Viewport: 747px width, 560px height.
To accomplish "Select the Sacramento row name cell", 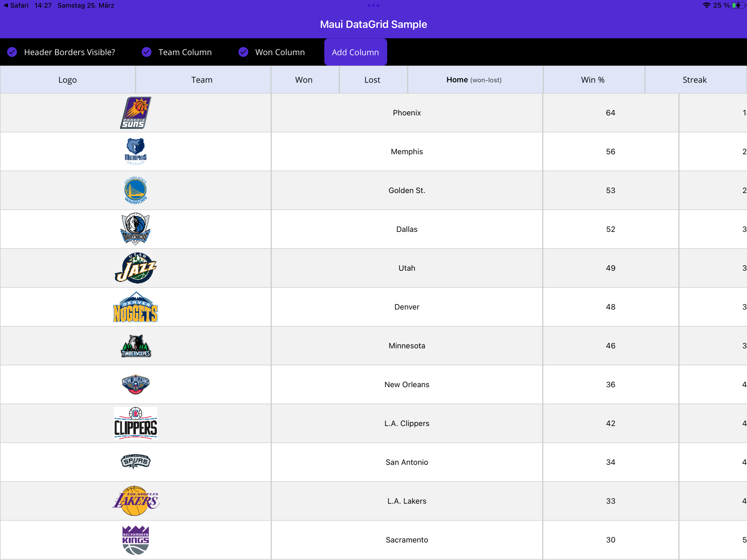I will tap(407, 540).
